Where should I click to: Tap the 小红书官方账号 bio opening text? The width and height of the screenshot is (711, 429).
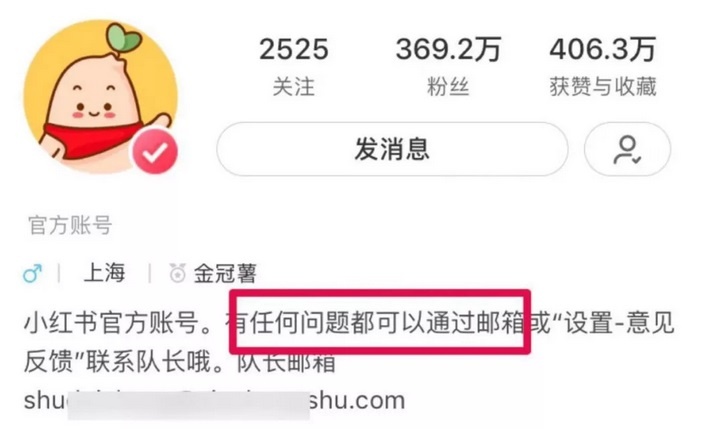(x=111, y=323)
